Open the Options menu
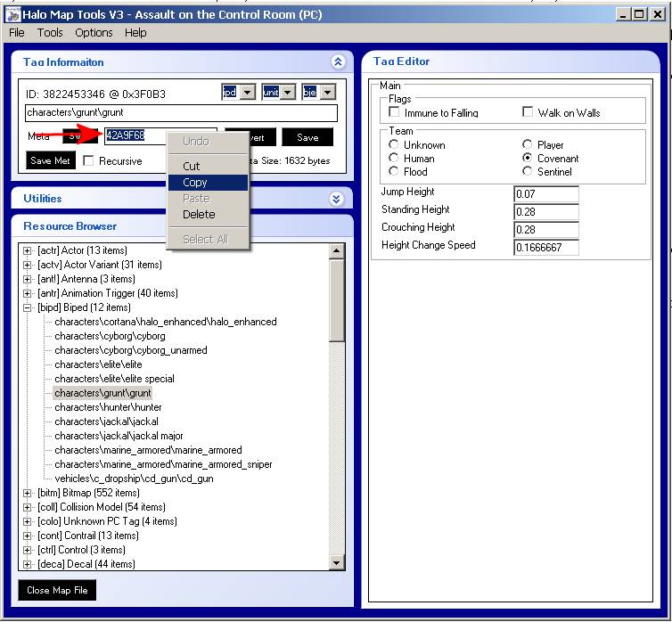The image size is (672, 622). pyautogui.click(x=94, y=33)
